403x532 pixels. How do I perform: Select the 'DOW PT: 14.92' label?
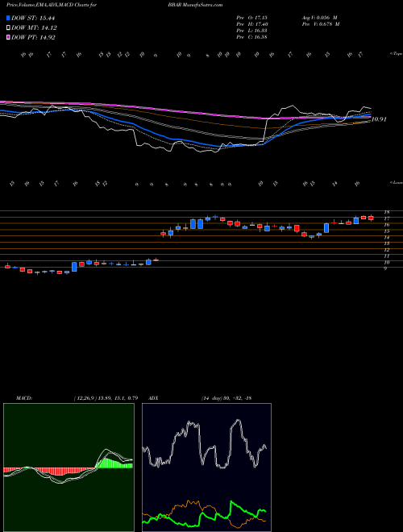[33, 38]
